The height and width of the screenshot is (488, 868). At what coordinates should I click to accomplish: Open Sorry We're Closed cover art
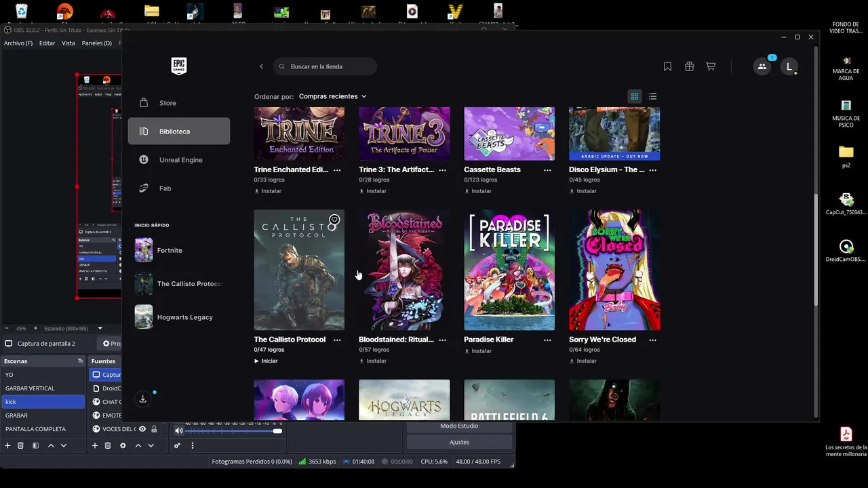(614, 270)
